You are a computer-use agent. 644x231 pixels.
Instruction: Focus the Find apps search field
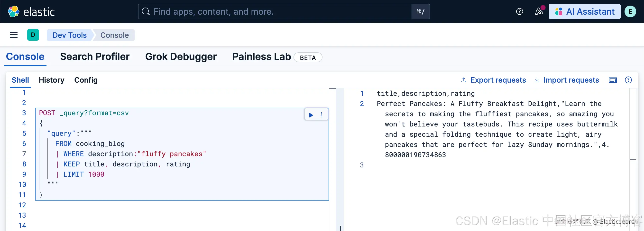[275, 11]
